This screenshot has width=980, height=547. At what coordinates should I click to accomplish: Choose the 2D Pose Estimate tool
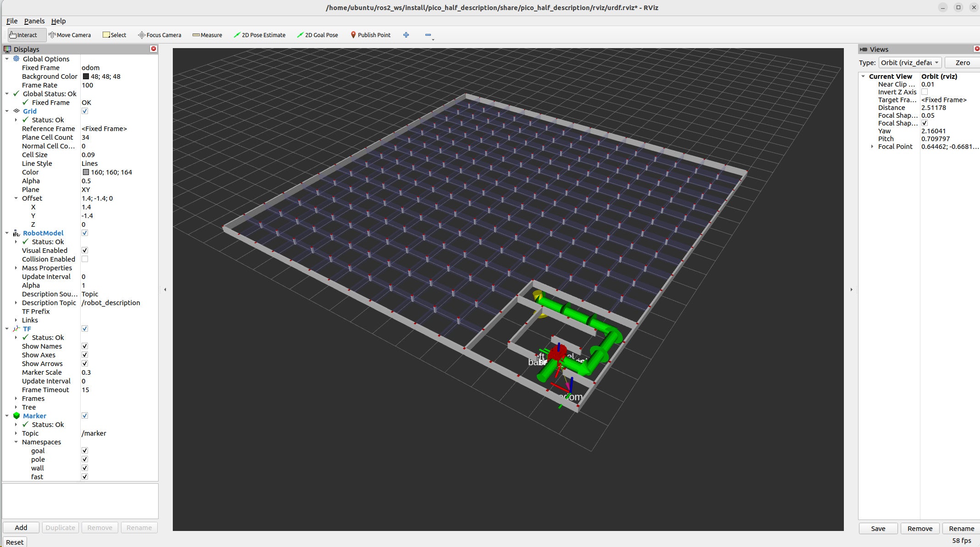click(x=259, y=35)
